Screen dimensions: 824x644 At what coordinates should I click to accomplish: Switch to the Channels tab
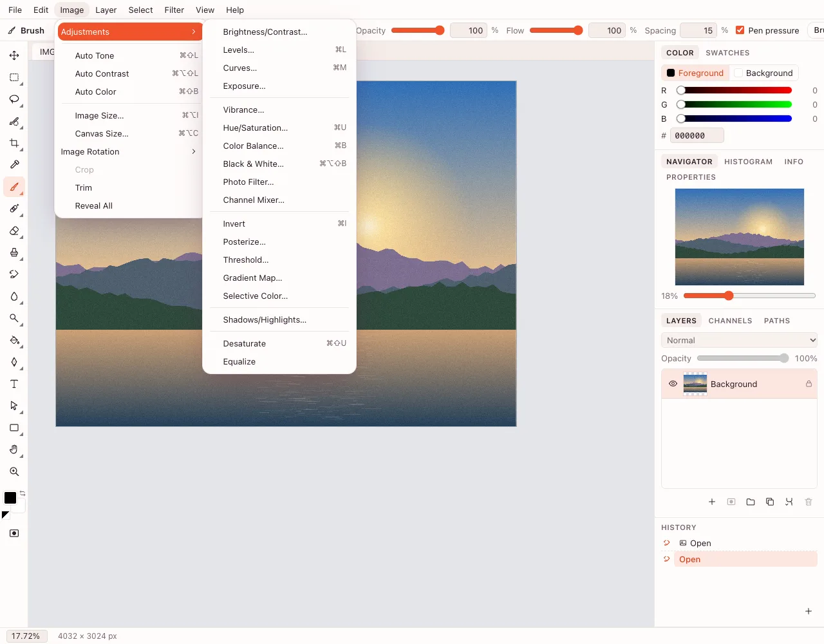coord(730,321)
